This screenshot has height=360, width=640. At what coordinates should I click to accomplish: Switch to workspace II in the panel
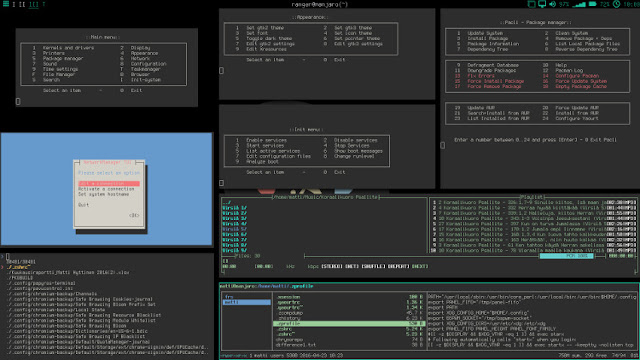22,4
